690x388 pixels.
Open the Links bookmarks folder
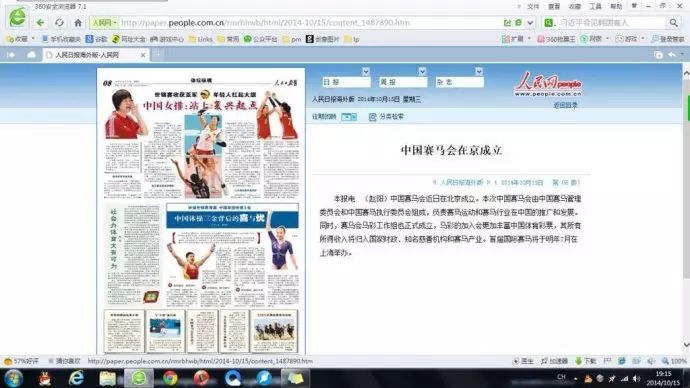click(x=201, y=39)
